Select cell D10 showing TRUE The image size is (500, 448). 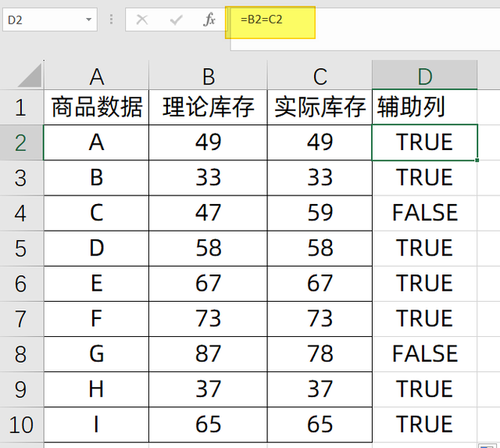pos(425,425)
